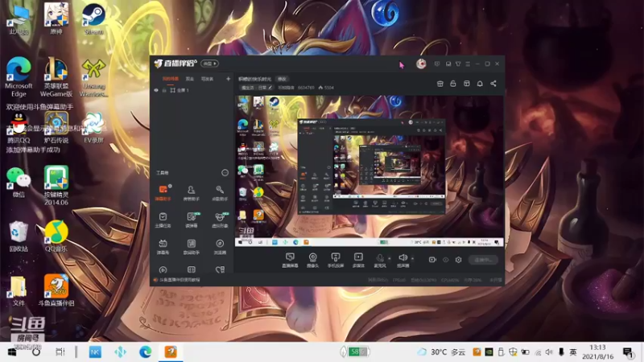Open Steam desktop shortcut

point(93,19)
